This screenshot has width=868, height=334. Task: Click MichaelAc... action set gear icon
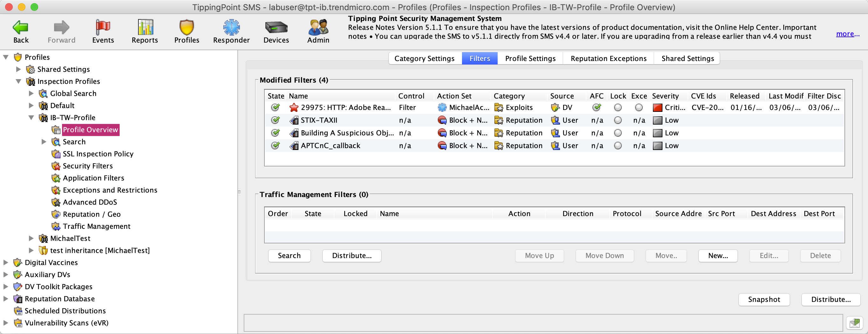[442, 107]
